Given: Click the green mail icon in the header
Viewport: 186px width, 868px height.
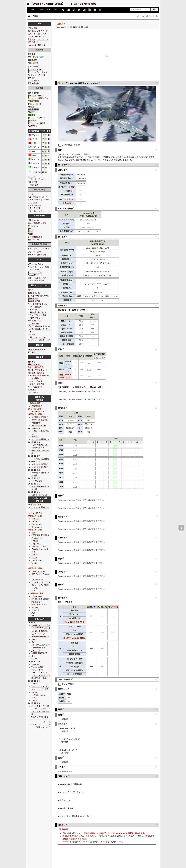Looking at the screenshot, I should pos(143,16).
